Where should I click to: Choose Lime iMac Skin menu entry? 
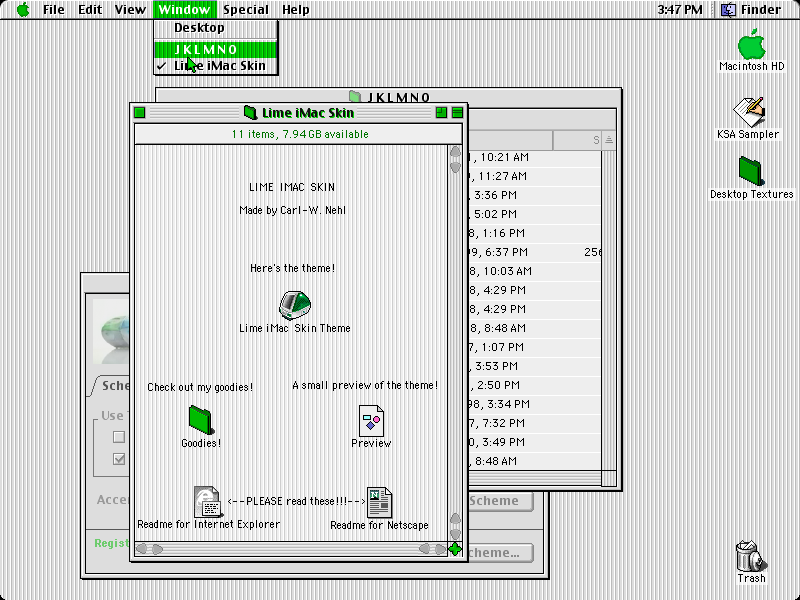point(216,66)
